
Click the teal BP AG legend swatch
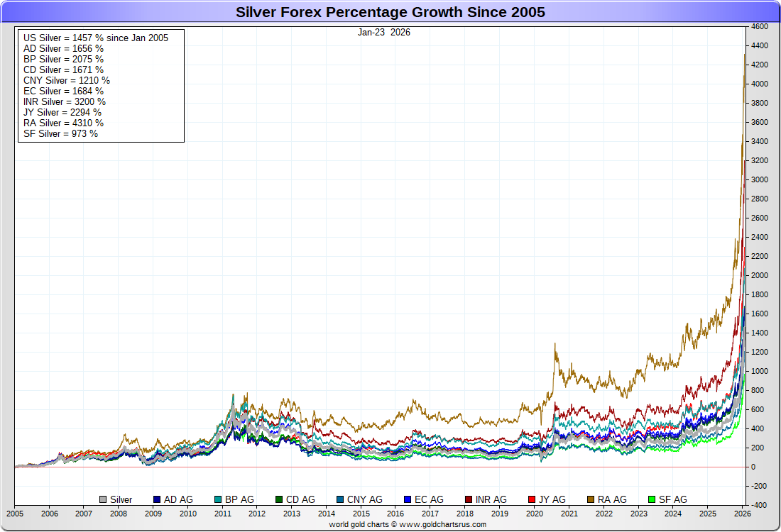point(218,499)
